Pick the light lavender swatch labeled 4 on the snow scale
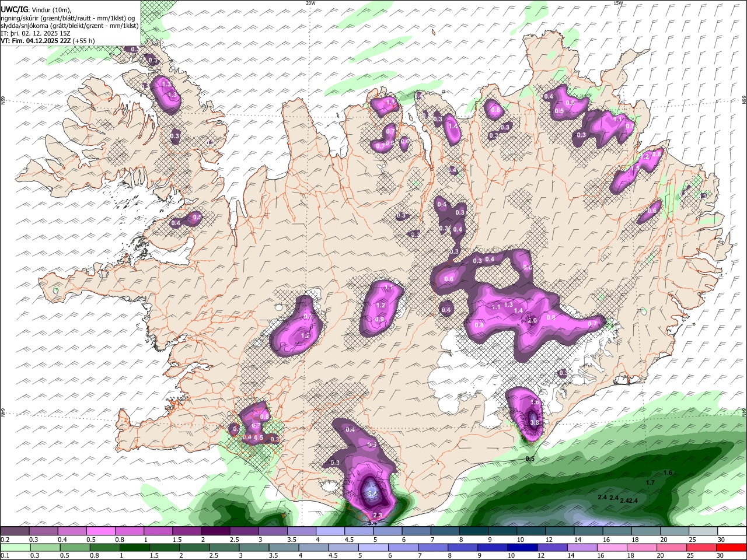Viewport: 747px width, 560px height. click(330, 531)
